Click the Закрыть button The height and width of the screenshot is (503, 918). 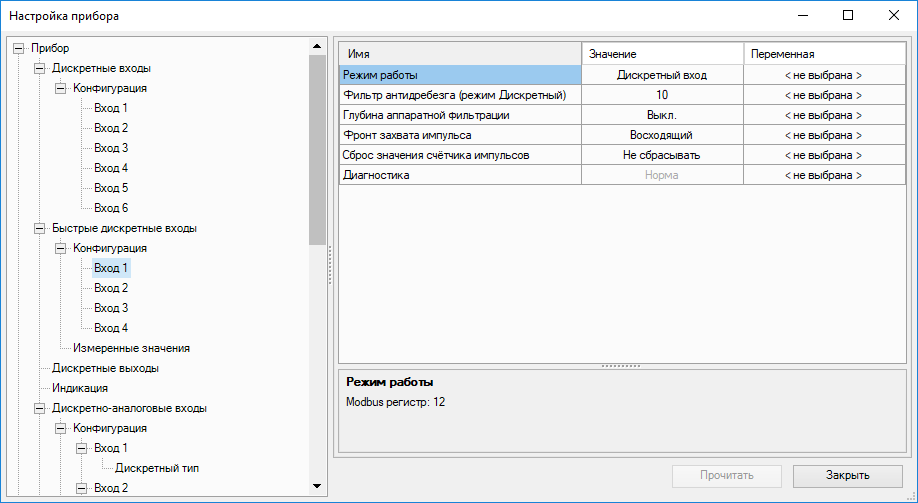847,475
